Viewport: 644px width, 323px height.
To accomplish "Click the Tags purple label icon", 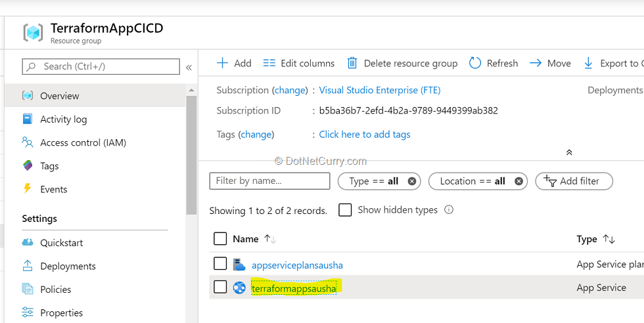I will tap(27, 166).
